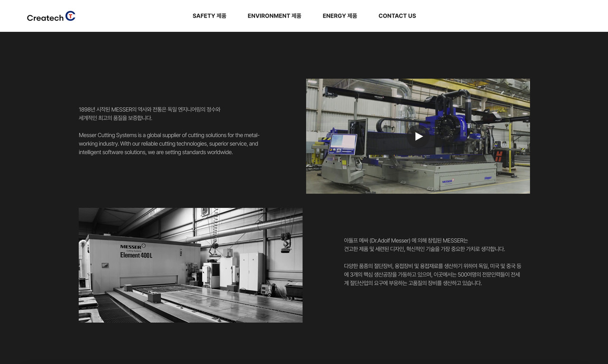Viewport: 608px width, 364px height.
Task: Go to CONTACT US page
Action: tap(397, 16)
